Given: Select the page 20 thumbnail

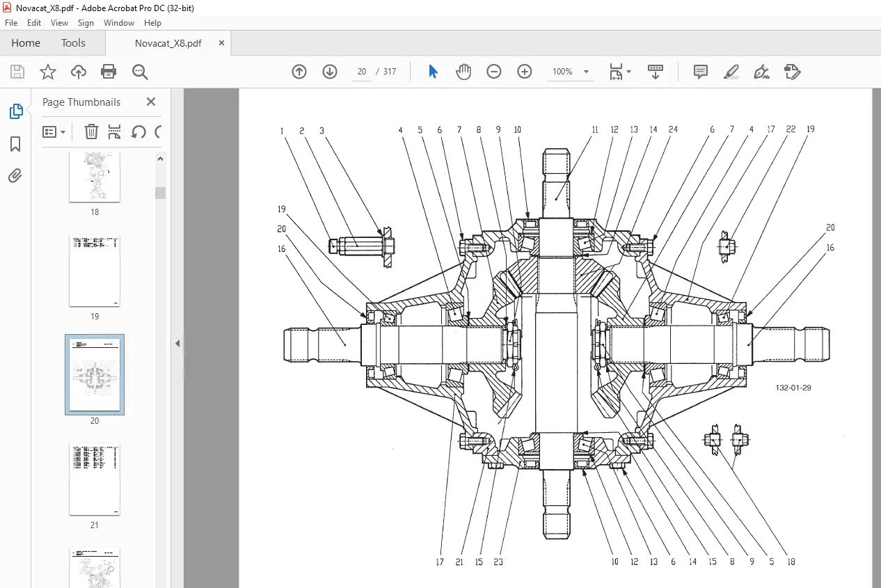Looking at the screenshot, I should point(95,374).
